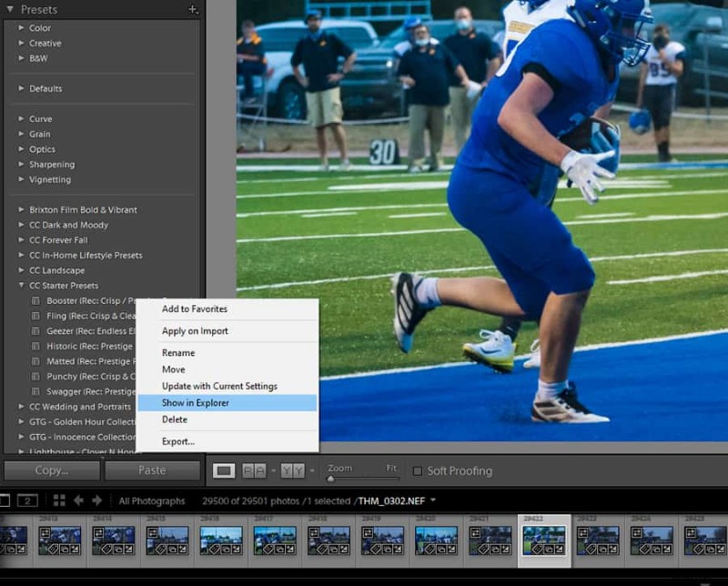Screen dimensions: 728x586
Task: Expand CC Wedding and Portraits group
Action: (x=21, y=407)
